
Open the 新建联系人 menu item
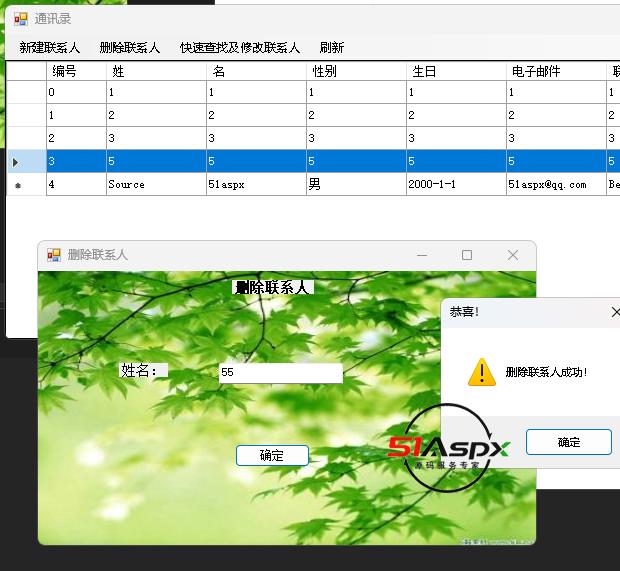(x=50, y=48)
